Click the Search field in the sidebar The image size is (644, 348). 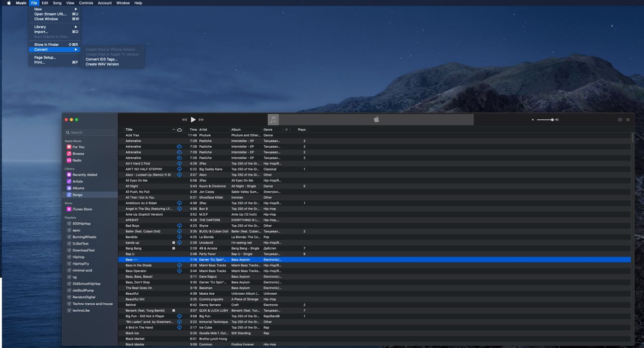[x=90, y=132]
